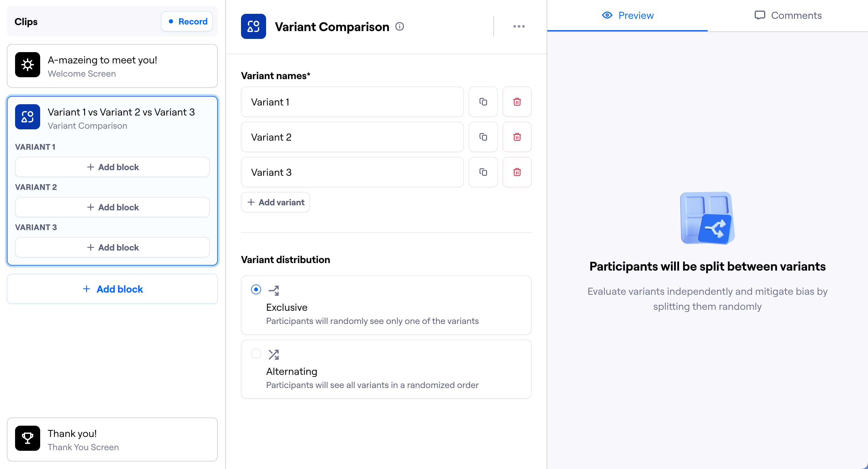
Task: Open the three-dot more options menu
Action: click(x=519, y=26)
